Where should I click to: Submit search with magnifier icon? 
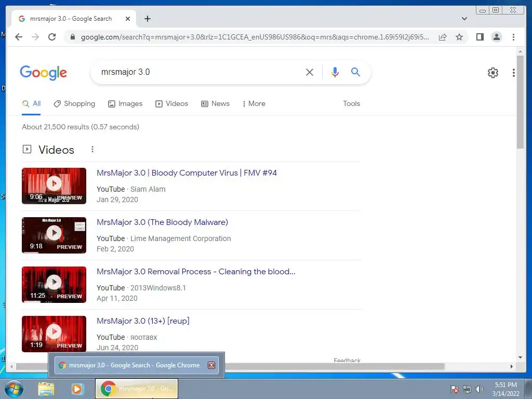tap(355, 72)
